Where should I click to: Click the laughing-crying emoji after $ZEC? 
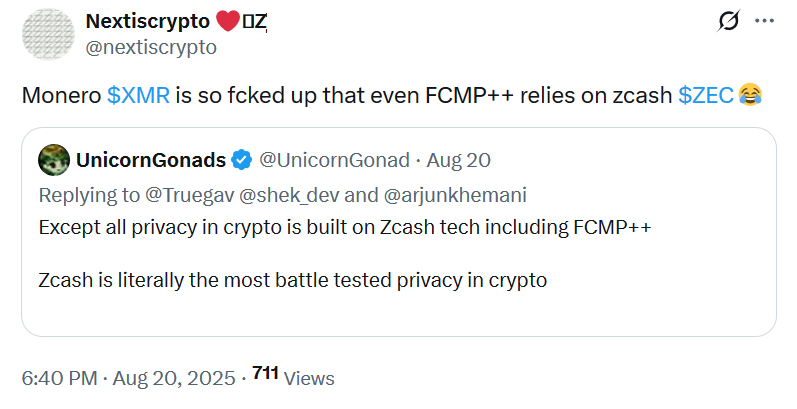tap(751, 95)
